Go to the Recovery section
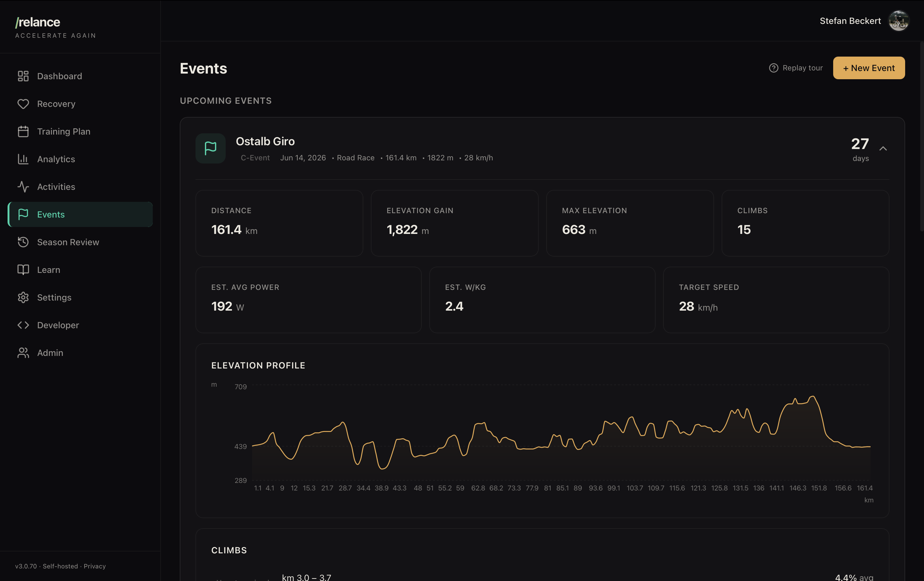 pos(80,104)
